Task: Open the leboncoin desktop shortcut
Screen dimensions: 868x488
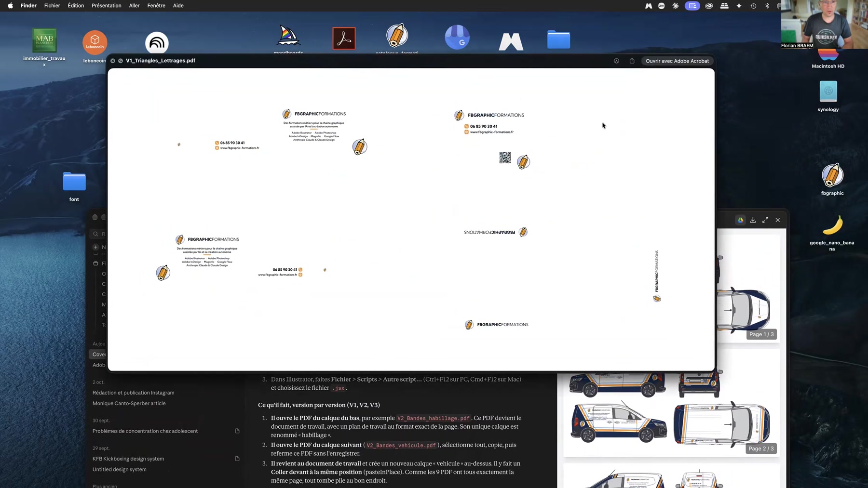Action: [x=95, y=42]
